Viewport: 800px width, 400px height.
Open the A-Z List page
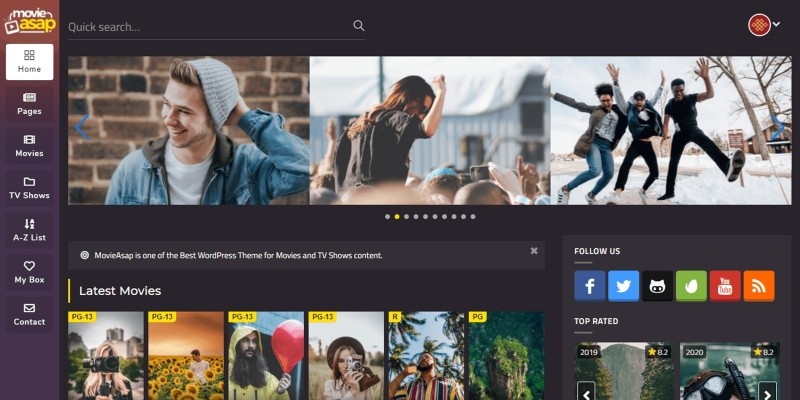coord(29,230)
